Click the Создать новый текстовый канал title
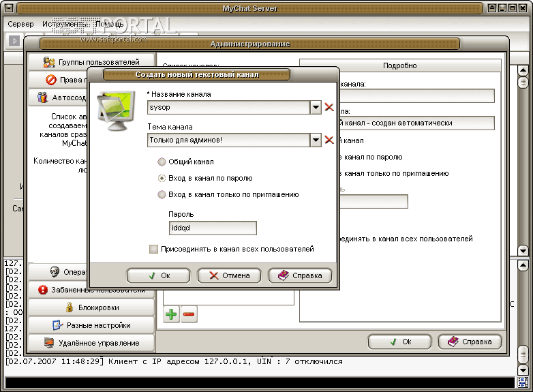Viewport: 533px width, 392px height. point(197,74)
